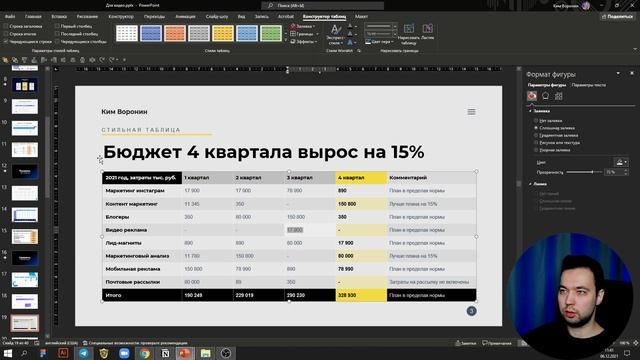The height and width of the screenshot is (360, 640).
Task: Switch to the Рисование ribbon tab
Action: [x=87, y=16]
